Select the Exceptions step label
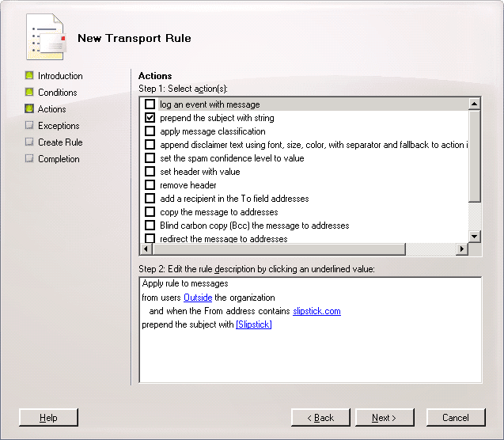This screenshot has width=504, height=440. tap(59, 126)
